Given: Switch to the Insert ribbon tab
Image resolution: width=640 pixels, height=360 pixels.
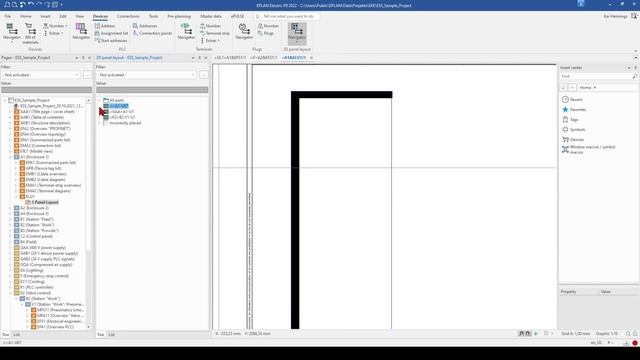Looking at the screenshot, I should tap(45, 16).
